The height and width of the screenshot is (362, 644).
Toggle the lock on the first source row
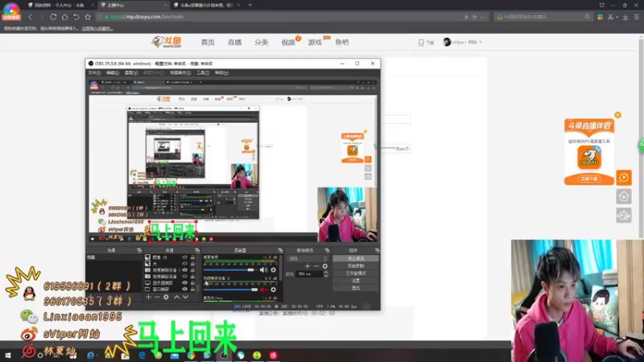(192, 257)
